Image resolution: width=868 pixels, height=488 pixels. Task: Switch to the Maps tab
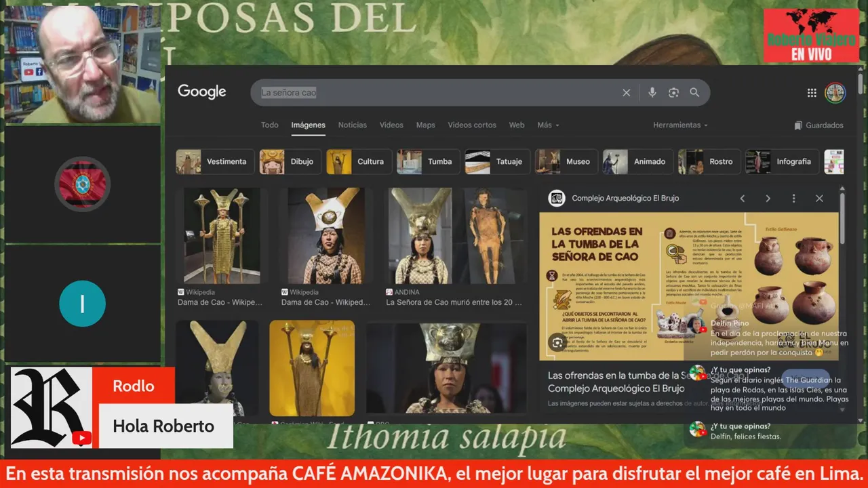(x=426, y=125)
